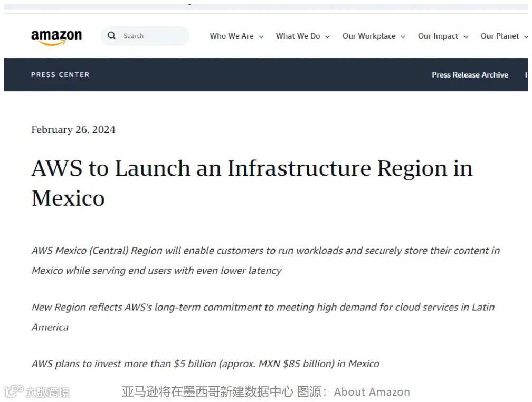Expand the Our Impact chevron

coord(466,36)
